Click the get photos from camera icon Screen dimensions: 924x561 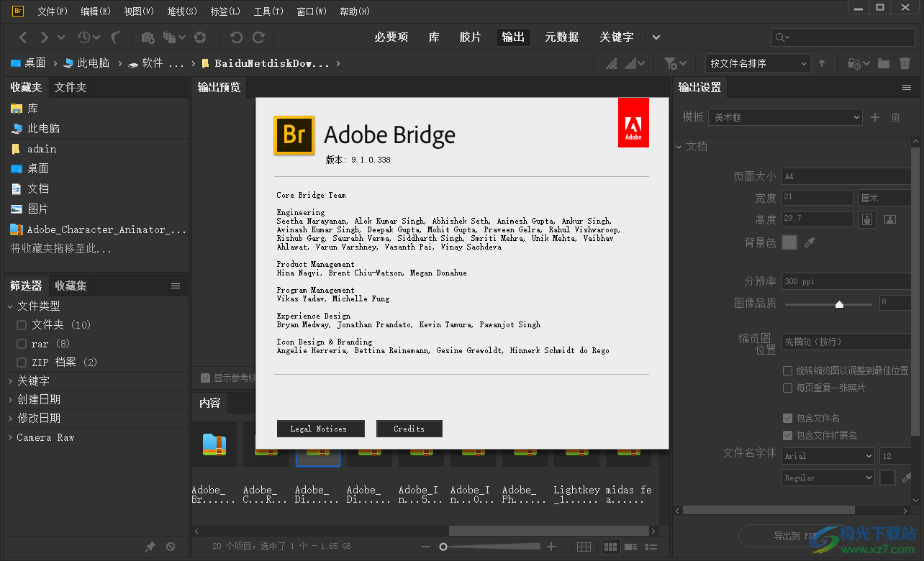tap(148, 37)
